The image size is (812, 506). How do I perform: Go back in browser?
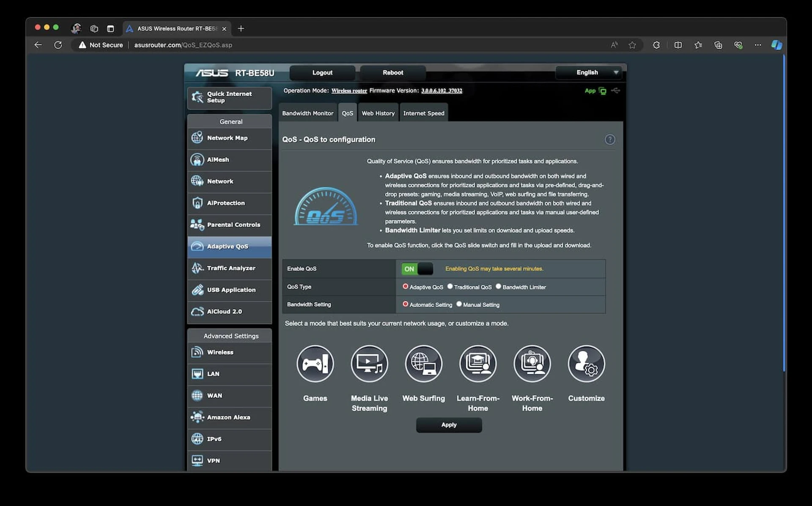pos(38,45)
